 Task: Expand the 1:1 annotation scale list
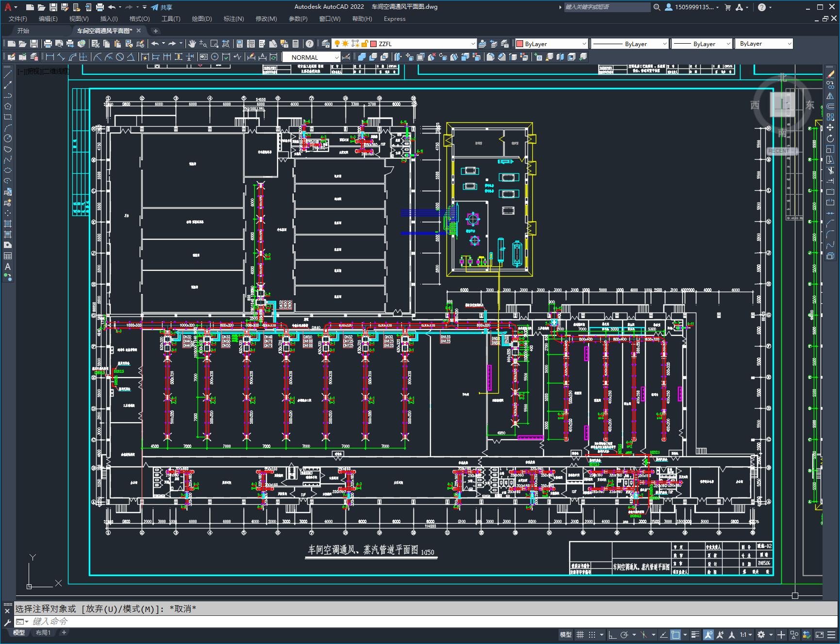click(746, 634)
